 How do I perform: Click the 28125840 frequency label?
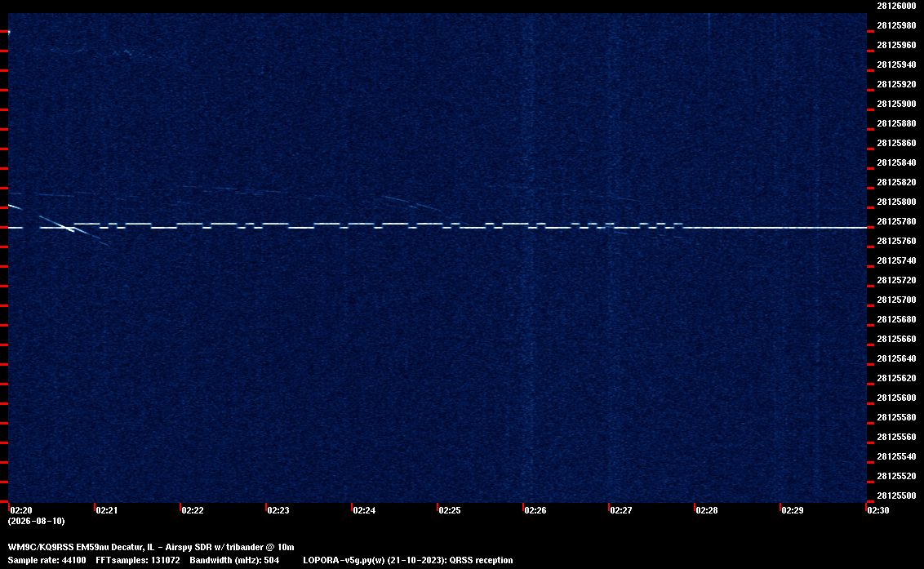[896, 162]
